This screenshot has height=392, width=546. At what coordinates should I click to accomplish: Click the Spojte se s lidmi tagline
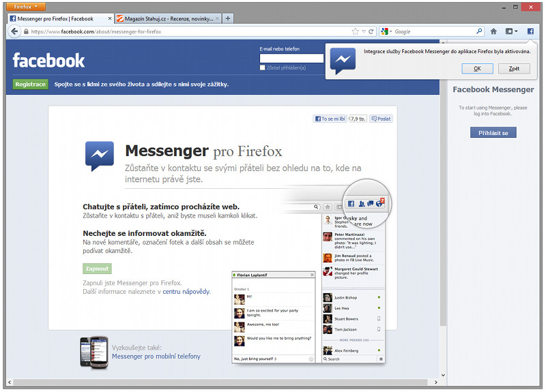coord(141,84)
